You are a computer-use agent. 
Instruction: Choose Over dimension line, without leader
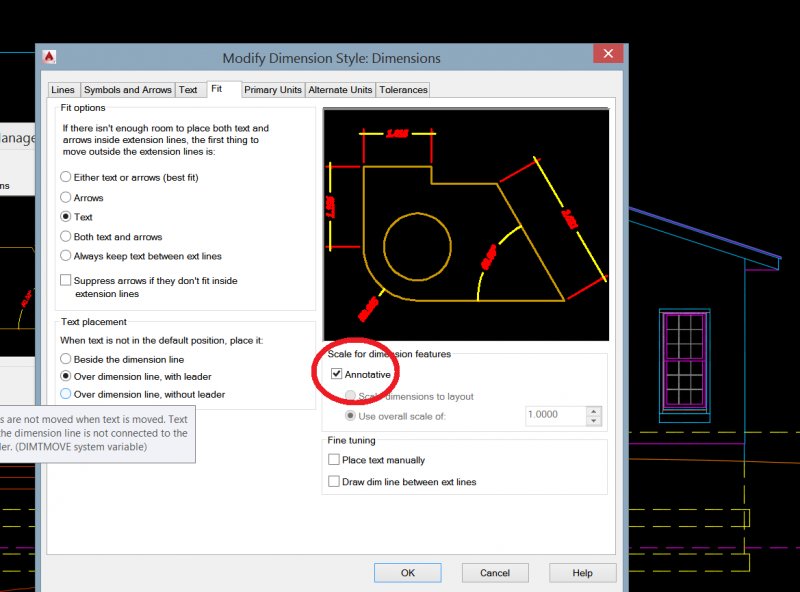[66, 394]
